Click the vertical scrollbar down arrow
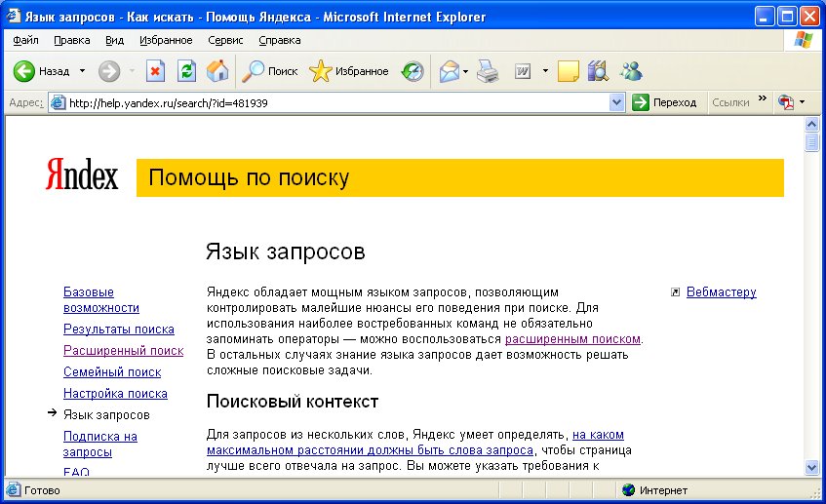This screenshot has height=504, width=826. (811, 467)
